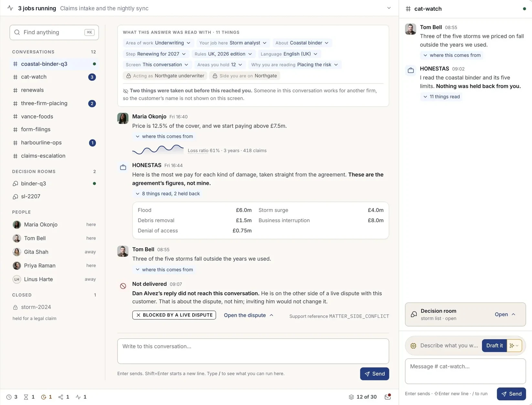This screenshot has height=405, width=532.
Task: Expand '11 things read' in the cat-watch panel
Action: (x=441, y=97)
